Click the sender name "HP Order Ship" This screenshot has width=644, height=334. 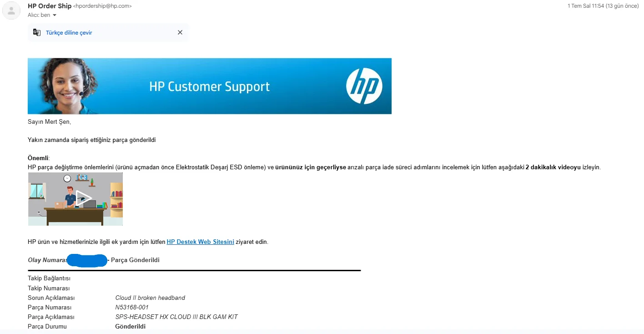point(50,6)
